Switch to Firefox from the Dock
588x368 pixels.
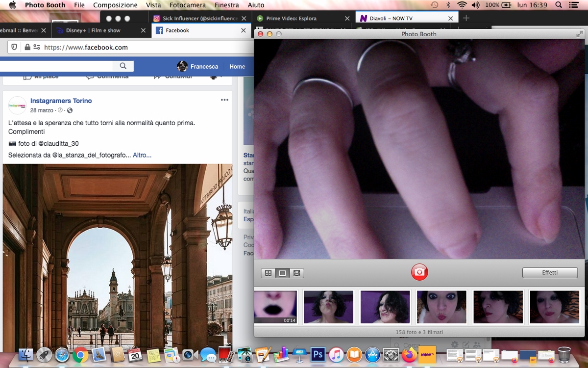point(409,355)
